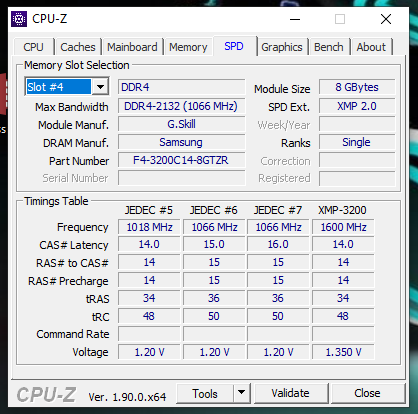Viewport: 418px width, 414px height.
Task: Click JEDEC #7 CAS# Latency 16.0 cell
Action: 278,244
